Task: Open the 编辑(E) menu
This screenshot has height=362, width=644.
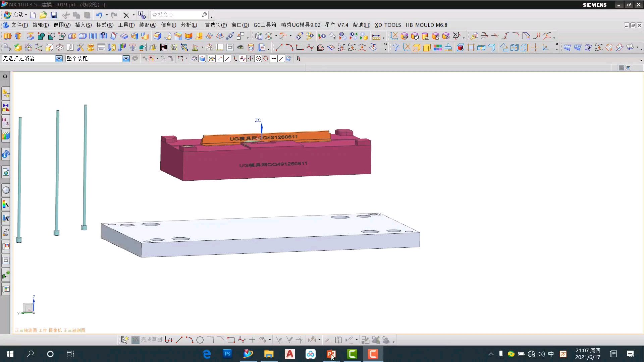Action: [x=41, y=25]
